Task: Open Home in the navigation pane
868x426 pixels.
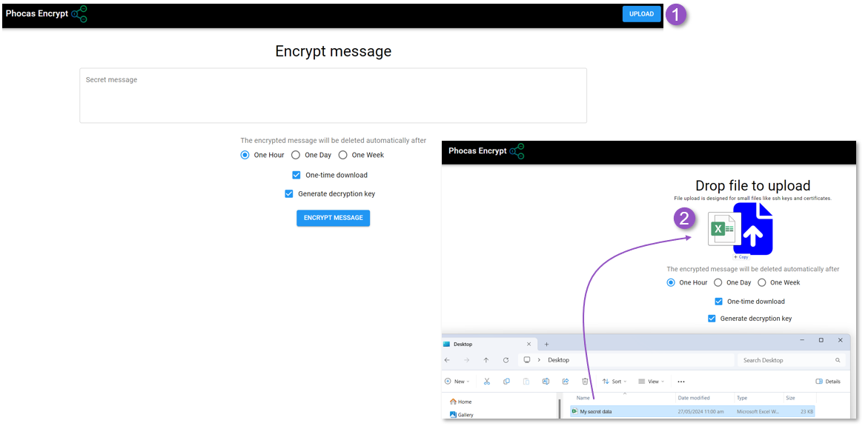Action: [x=461, y=402]
